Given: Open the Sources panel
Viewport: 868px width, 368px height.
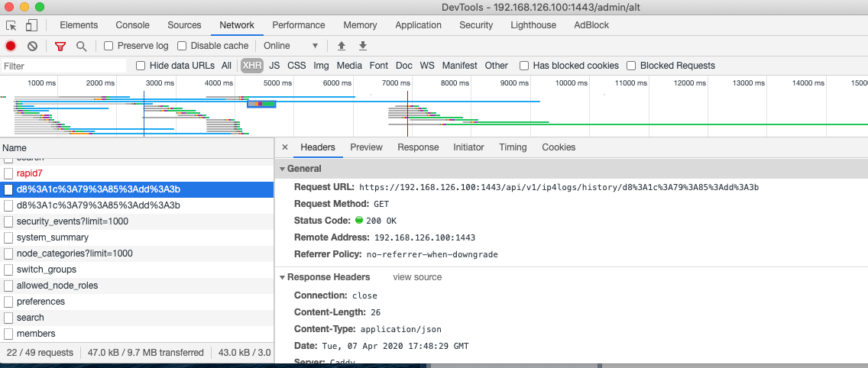Looking at the screenshot, I should click(x=184, y=25).
